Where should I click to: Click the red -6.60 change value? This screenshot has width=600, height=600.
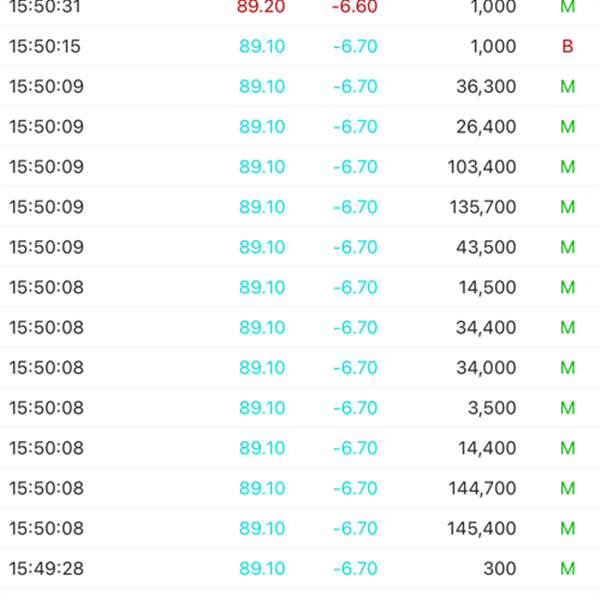coord(355,7)
